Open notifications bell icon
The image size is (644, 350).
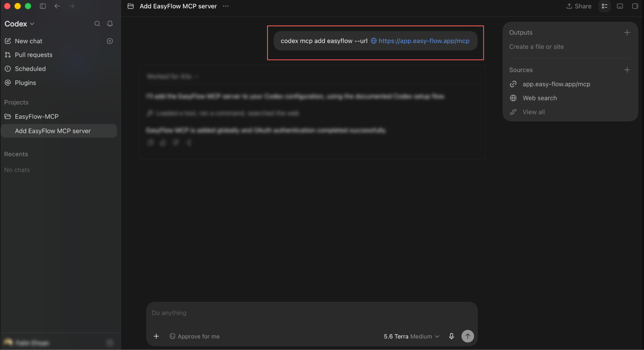(110, 24)
